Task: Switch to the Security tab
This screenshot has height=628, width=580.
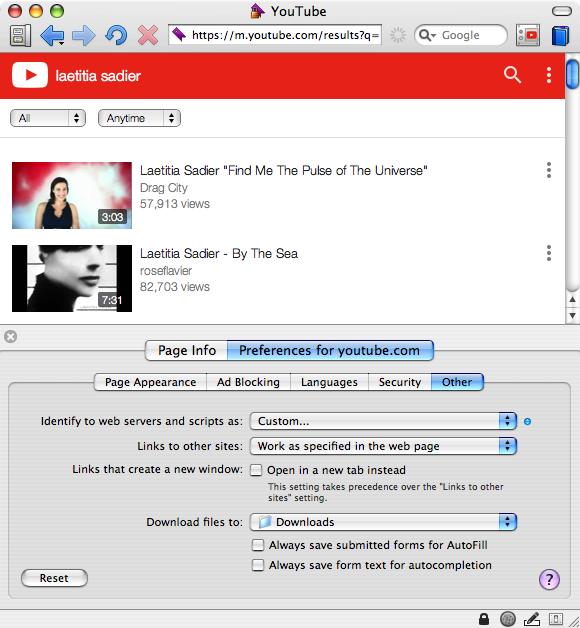Action: tap(400, 382)
